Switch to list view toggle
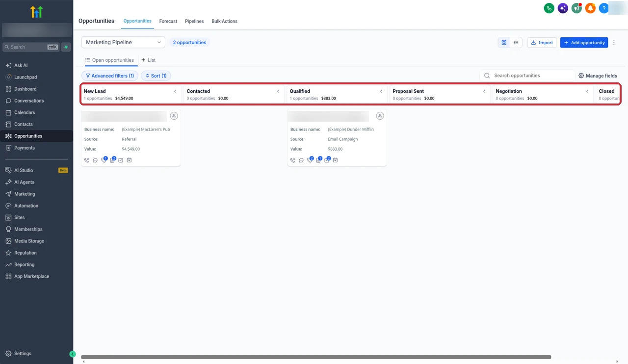The width and height of the screenshot is (628, 364). pyautogui.click(x=516, y=43)
